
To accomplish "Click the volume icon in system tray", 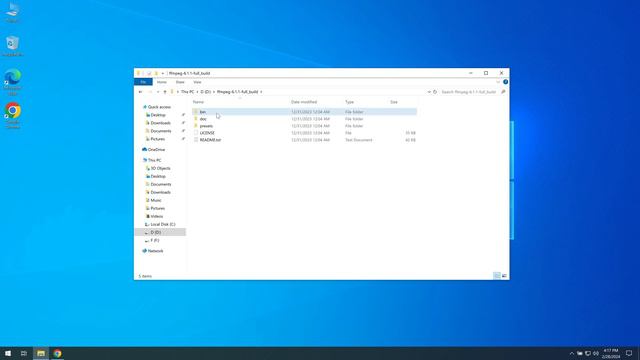I will coord(596,353).
